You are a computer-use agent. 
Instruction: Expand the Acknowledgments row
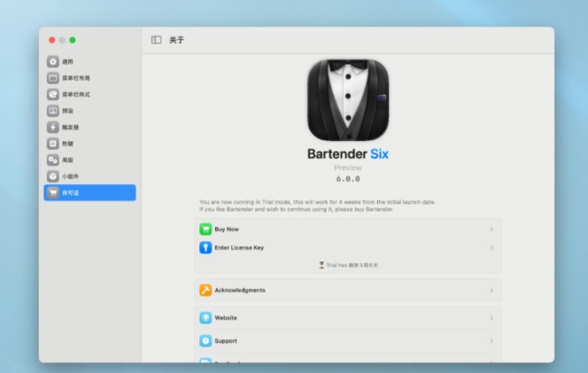[348, 290]
